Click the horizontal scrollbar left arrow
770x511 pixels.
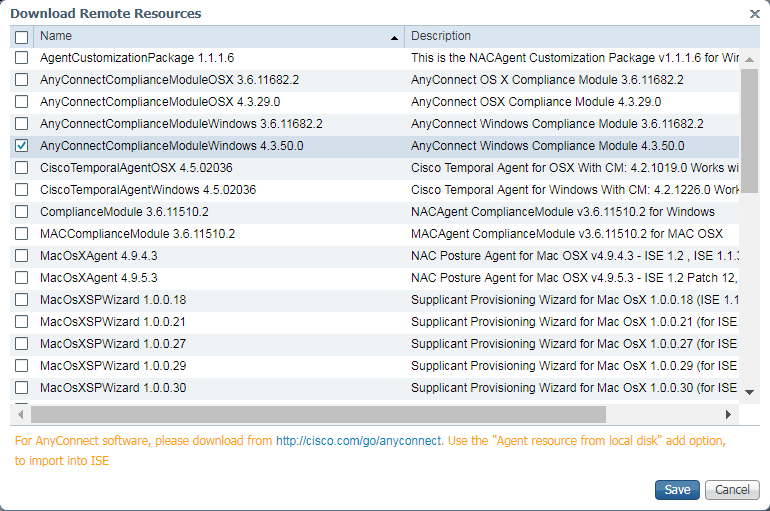pyautogui.click(x=21, y=413)
